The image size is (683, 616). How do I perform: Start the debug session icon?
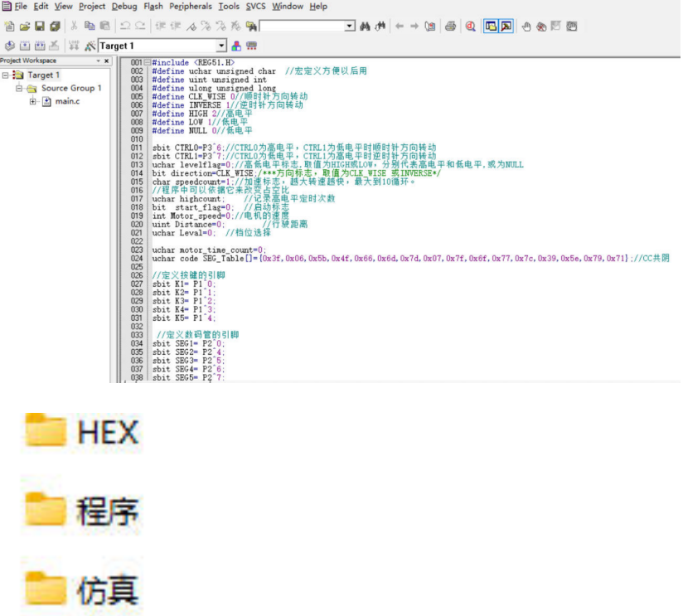click(471, 27)
